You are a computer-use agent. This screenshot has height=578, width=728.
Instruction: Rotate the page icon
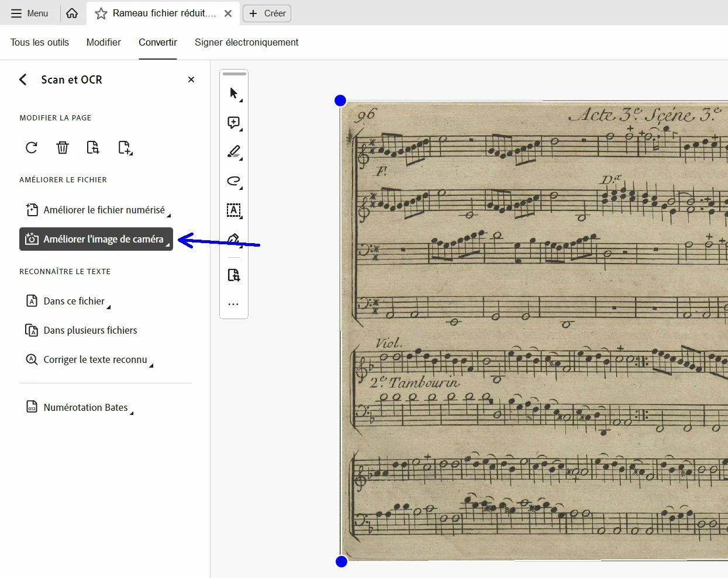coord(32,147)
